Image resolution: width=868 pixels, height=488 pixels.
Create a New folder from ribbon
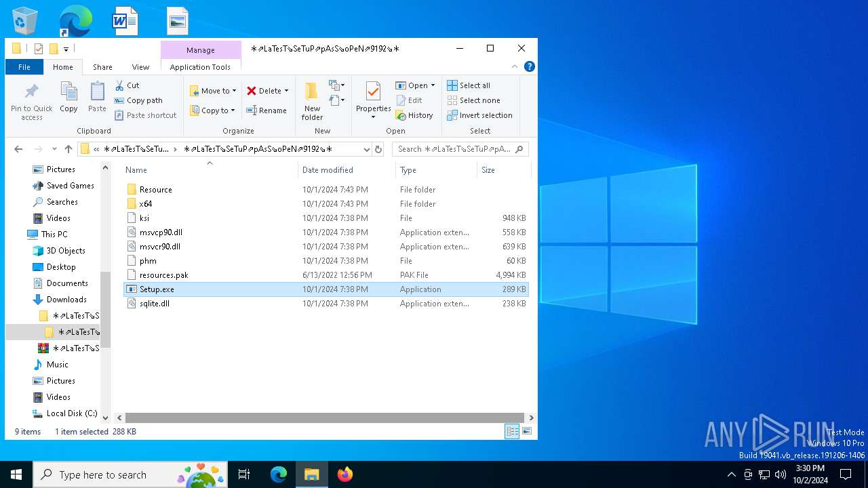312,101
